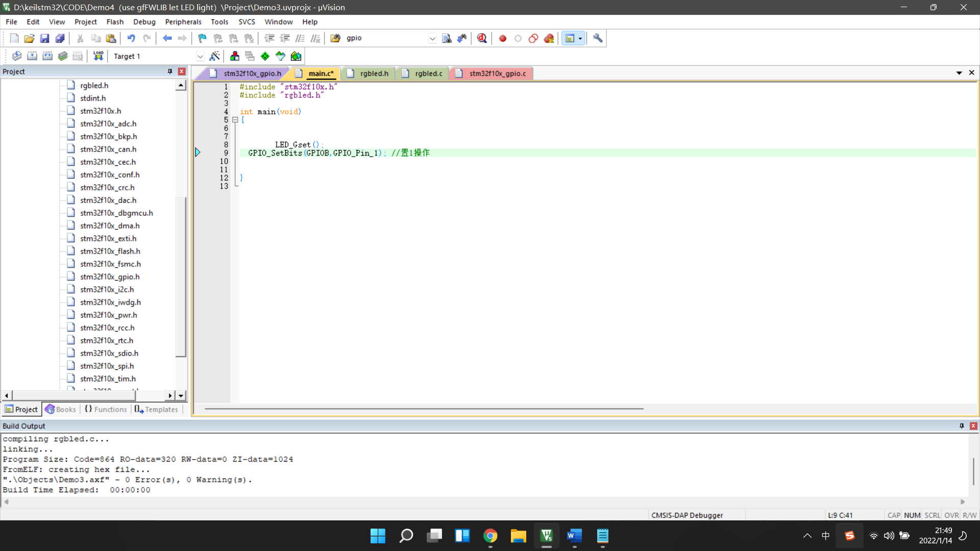Unindent the selected lines
The image size is (980, 551).
pos(285,38)
